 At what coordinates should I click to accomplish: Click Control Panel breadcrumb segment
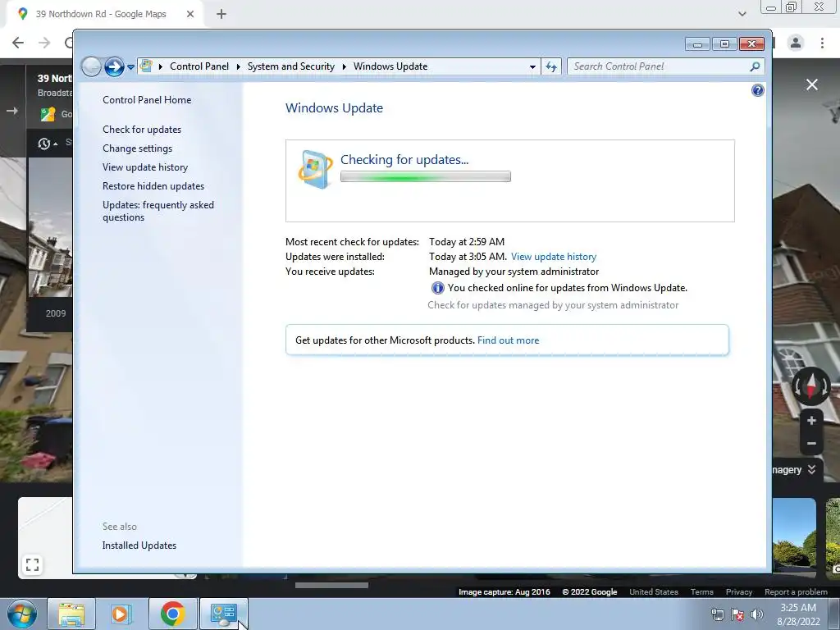point(199,66)
